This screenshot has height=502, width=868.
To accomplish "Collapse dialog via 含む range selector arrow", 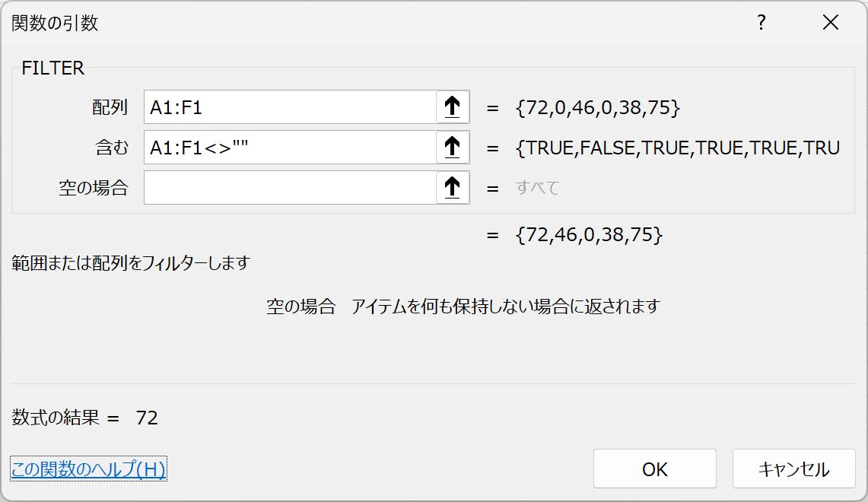I will point(453,148).
